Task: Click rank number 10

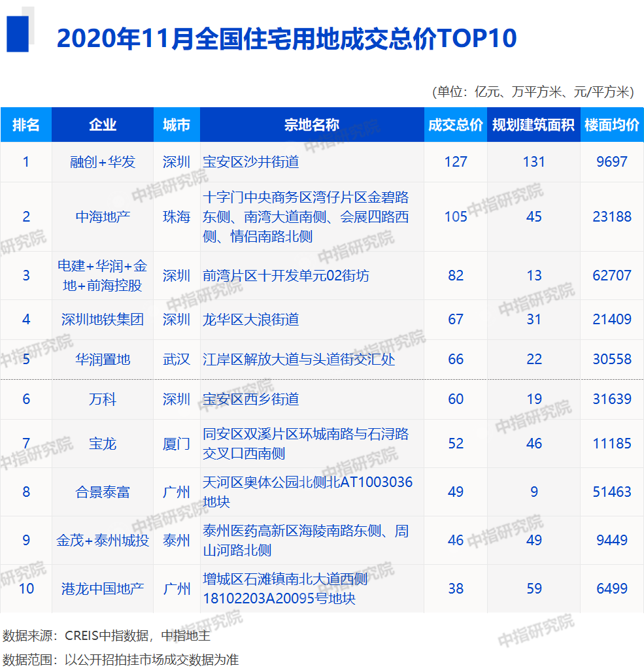Action: (x=26, y=589)
